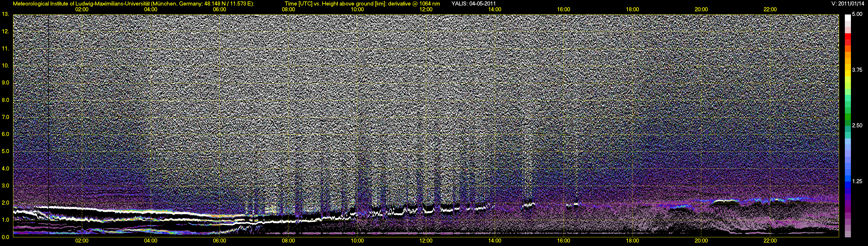Screen dimensions: 868x246
Task: Select the "3.0" height axis label
Action: point(5,185)
